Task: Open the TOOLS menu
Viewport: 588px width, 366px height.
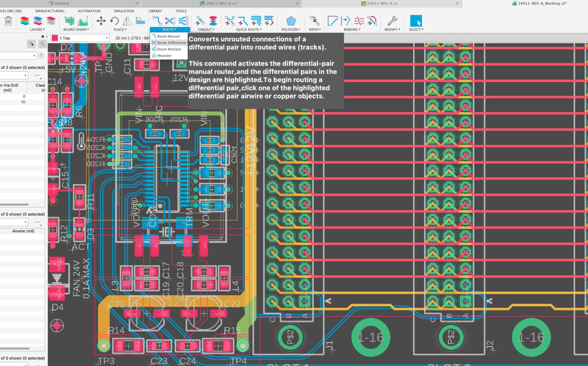Action: [181, 11]
